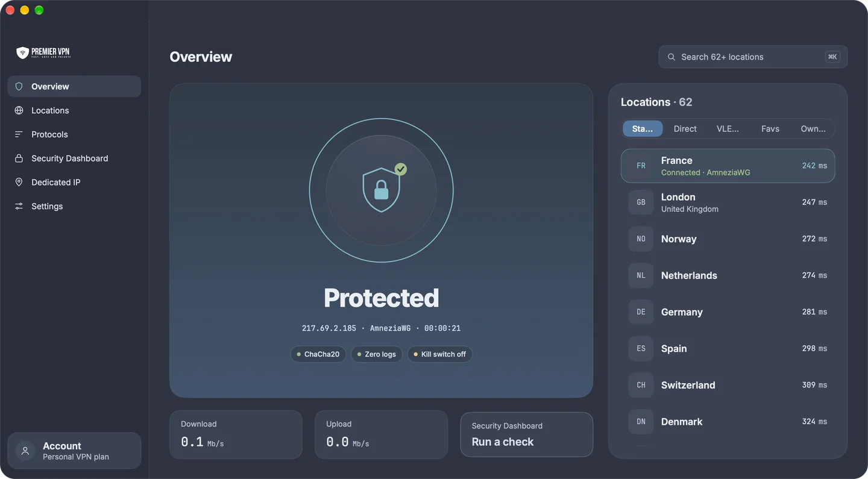Image resolution: width=868 pixels, height=479 pixels.
Task: Click the ⌘K shortcut badge
Action: tap(832, 57)
